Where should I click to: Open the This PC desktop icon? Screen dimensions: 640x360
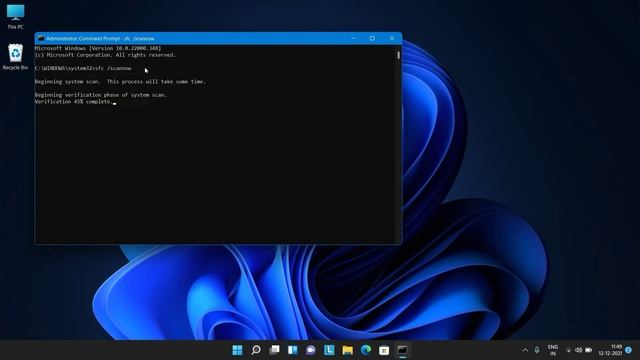pyautogui.click(x=16, y=16)
